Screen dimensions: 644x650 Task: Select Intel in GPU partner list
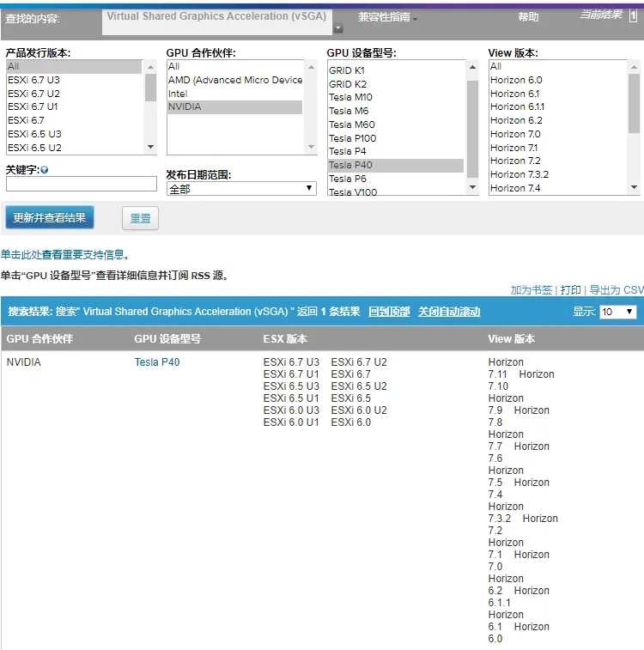(x=235, y=94)
